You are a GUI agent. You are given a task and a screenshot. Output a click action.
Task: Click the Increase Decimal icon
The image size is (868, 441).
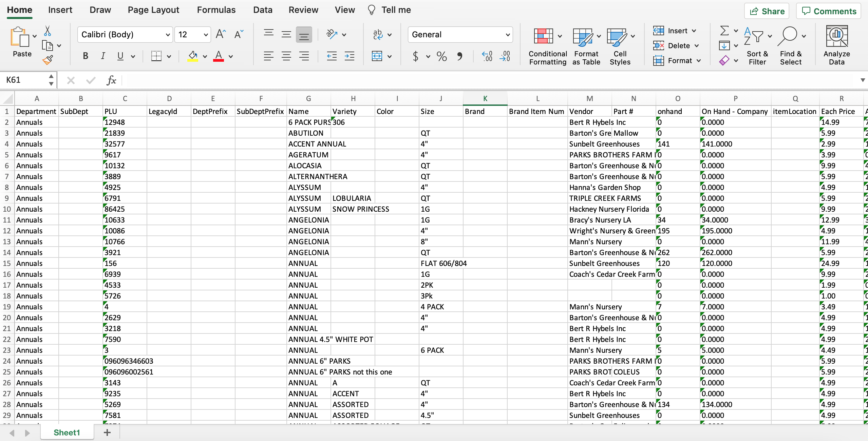click(487, 56)
